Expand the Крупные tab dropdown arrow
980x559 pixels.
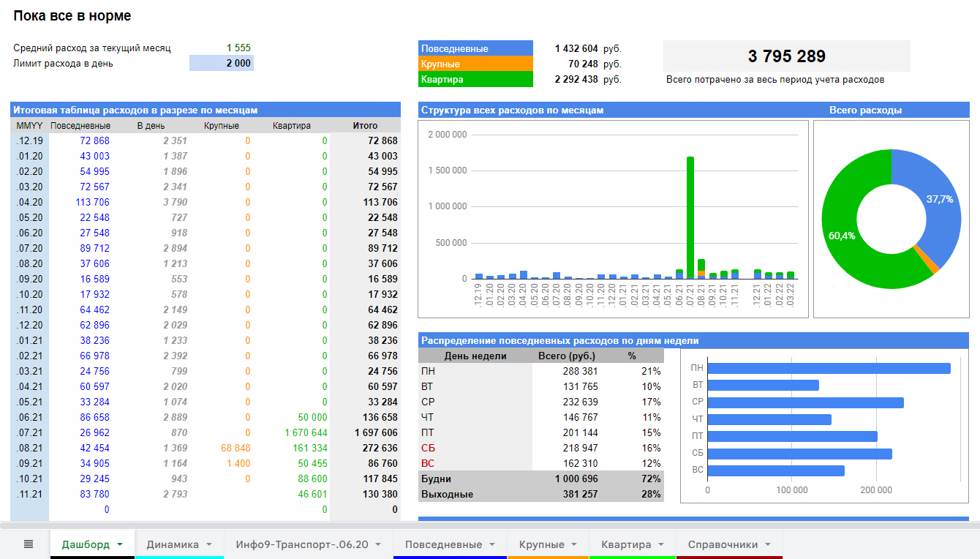(x=574, y=544)
